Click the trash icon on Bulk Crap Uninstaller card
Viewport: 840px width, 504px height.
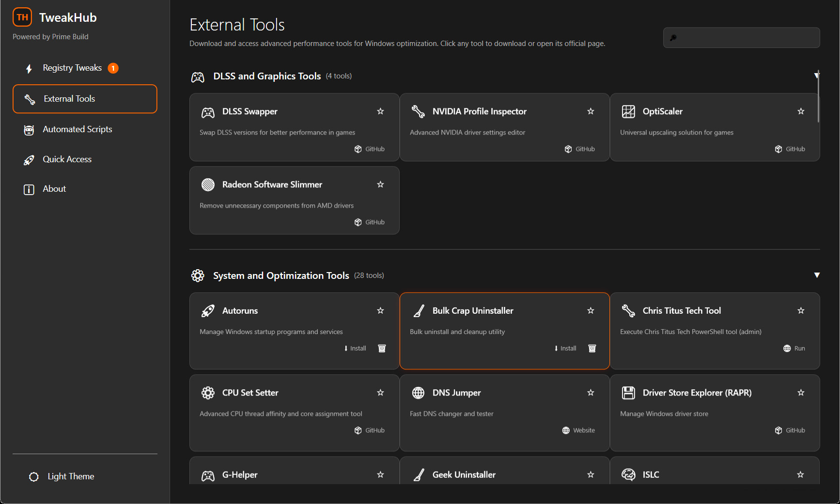pos(592,349)
